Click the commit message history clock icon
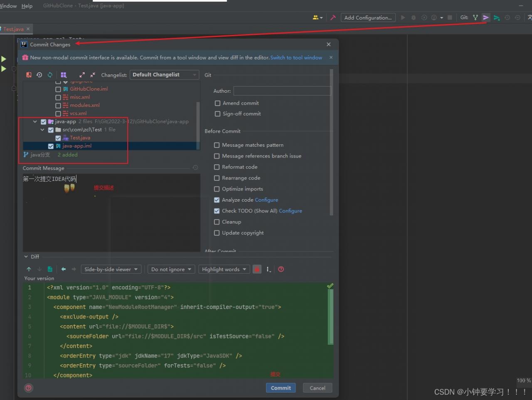 (x=195, y=168)
